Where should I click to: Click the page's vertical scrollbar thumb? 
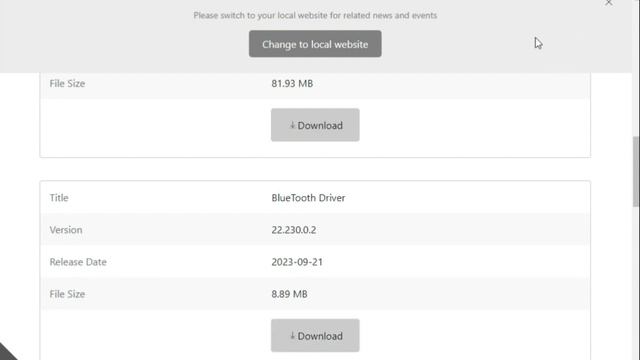point(636,171)
